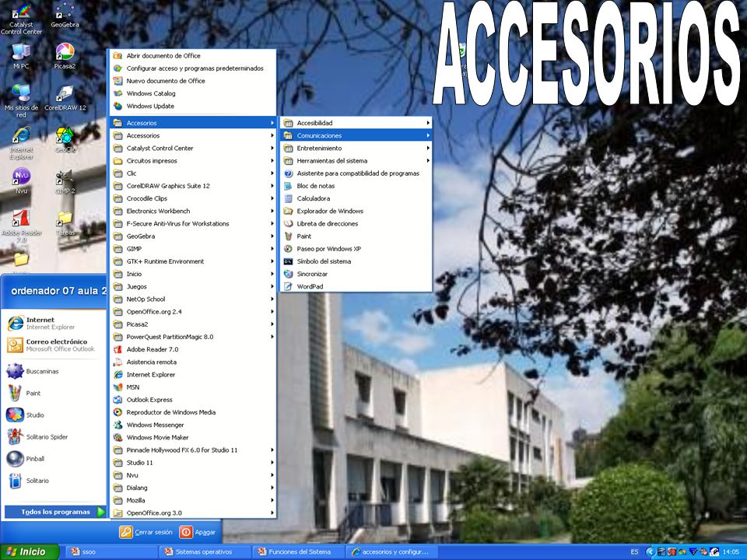Click the ES language indicator
The image size is (747, 560).
coord(634,552)
